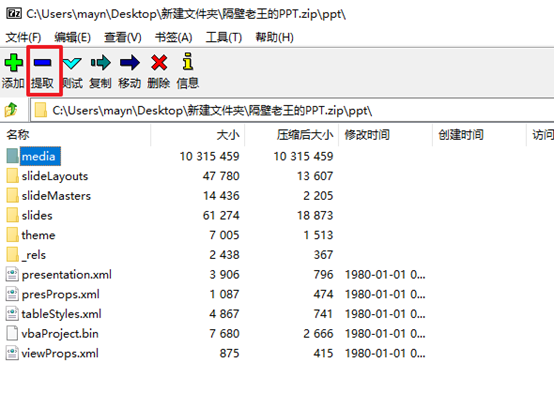Sort by 名称 column header
The image size is (554, 408).
click(x=76, y=135)
